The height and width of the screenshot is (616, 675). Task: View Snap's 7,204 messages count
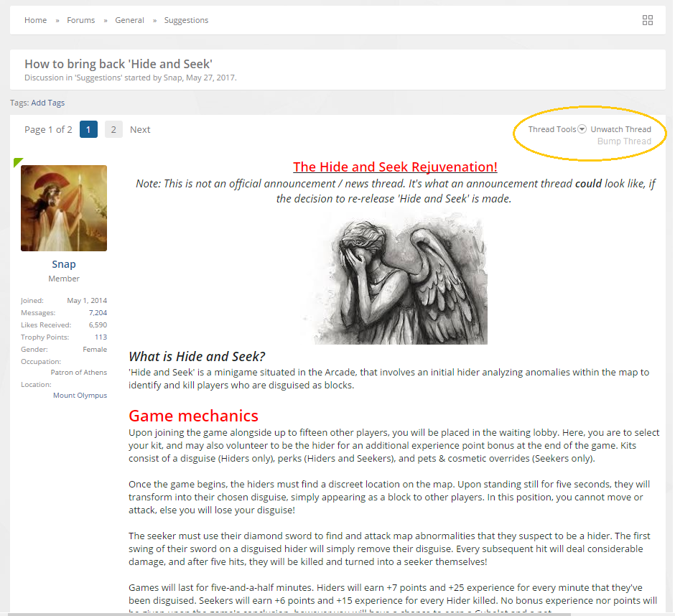point(98,312)
